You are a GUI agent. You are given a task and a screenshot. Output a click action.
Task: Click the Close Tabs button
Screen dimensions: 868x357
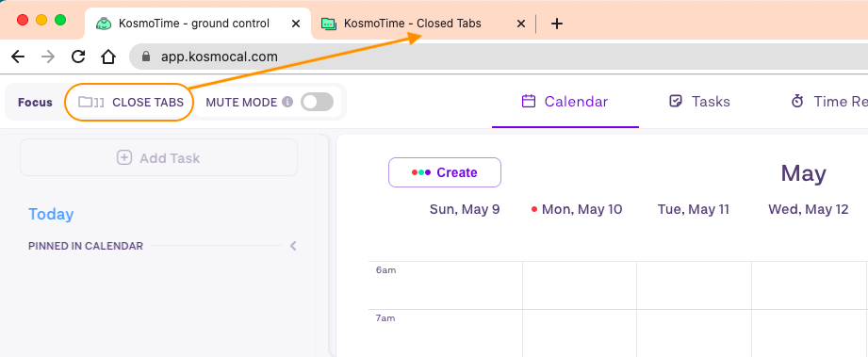[129, 102]
